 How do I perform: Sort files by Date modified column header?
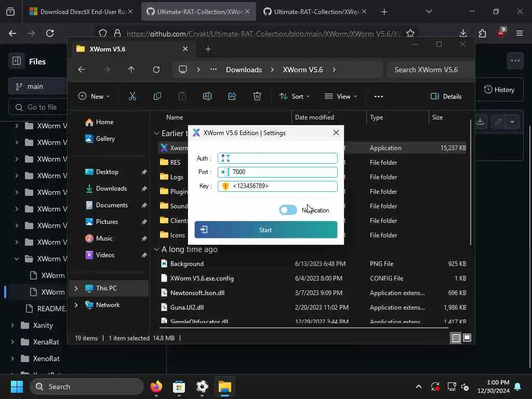pos(314,117)
